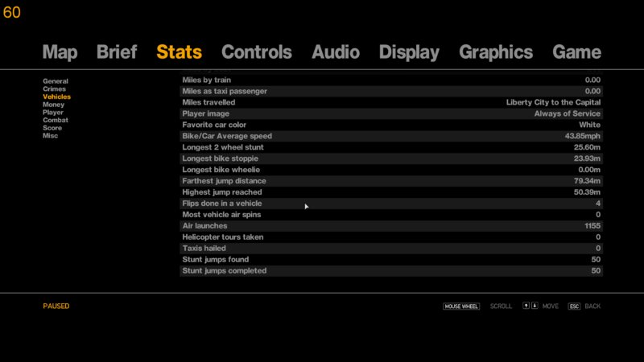Go to the Audio tab

coord(336,52)
